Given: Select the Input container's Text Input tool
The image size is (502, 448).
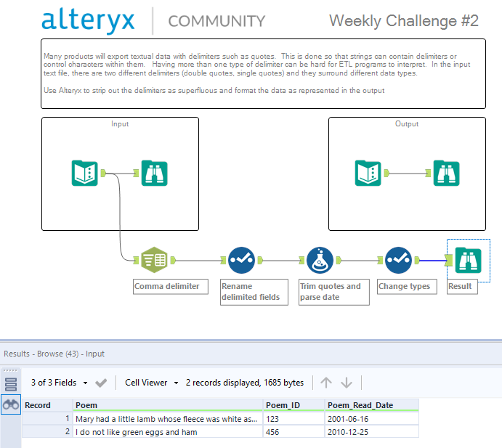Looking at the screenshot, I should (x=84, y=173).
